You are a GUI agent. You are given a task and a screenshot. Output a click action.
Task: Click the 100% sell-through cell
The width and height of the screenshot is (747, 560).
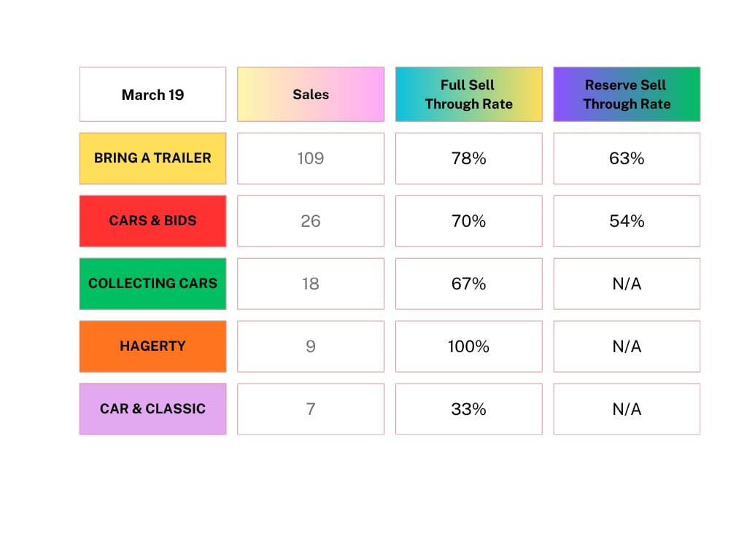pos(469,346)
